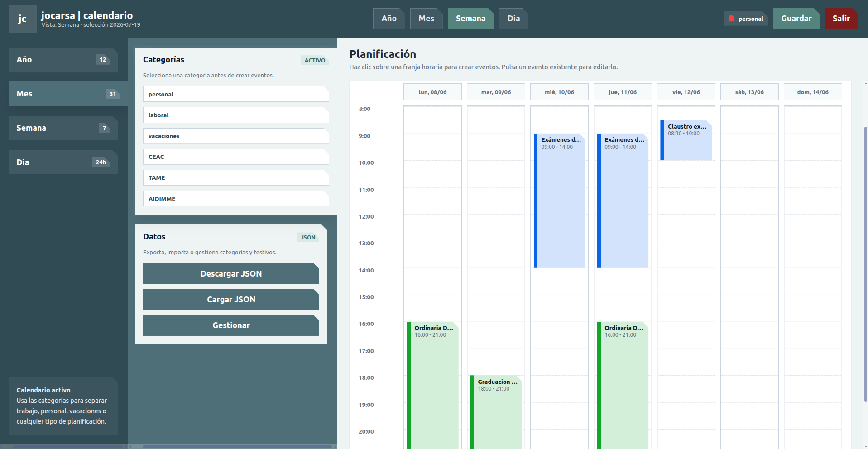The image size is (868, 449).
Task: Open the Gestionar button
Action: tap(231, 325)
